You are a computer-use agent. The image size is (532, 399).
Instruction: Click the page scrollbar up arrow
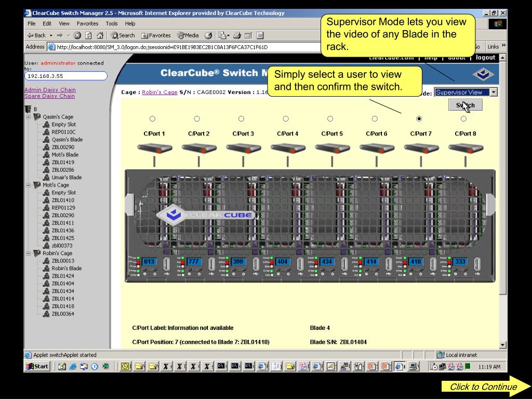(x=503, y=58)
